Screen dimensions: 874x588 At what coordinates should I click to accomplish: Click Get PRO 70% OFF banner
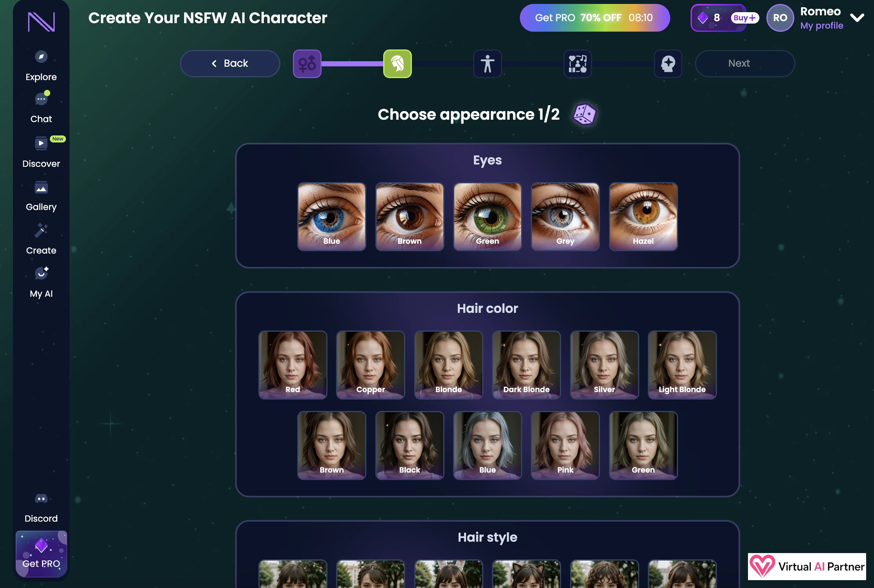click(595, 18)
